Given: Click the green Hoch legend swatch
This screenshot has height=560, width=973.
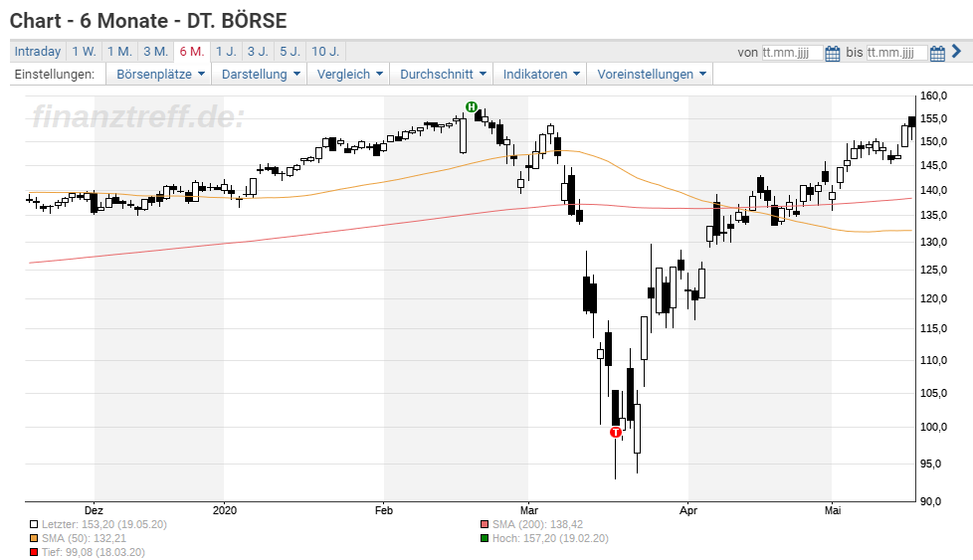Looking at the screenshot, I should 485,538.
